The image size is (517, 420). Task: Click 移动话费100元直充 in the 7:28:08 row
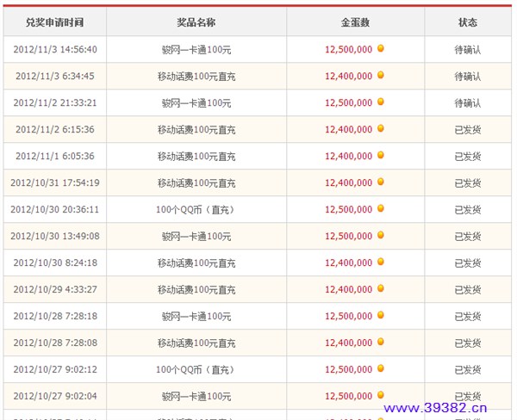pos(196,343)
